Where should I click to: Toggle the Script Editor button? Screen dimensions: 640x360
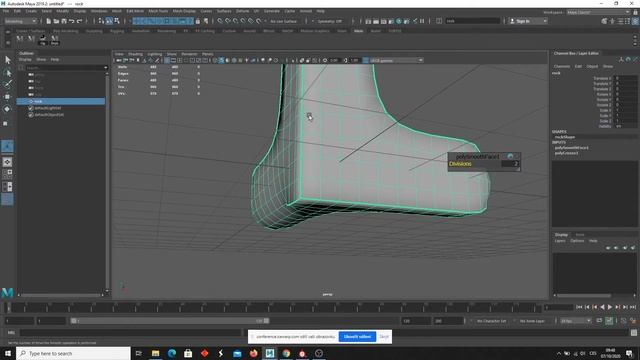click(634, 333)
